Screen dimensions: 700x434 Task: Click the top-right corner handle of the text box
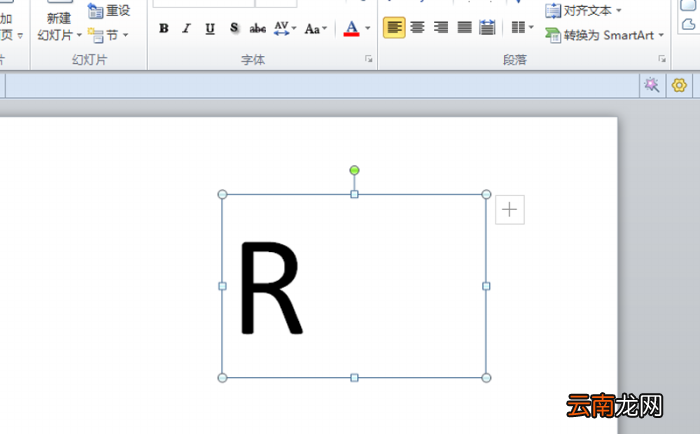coord(486,194)
